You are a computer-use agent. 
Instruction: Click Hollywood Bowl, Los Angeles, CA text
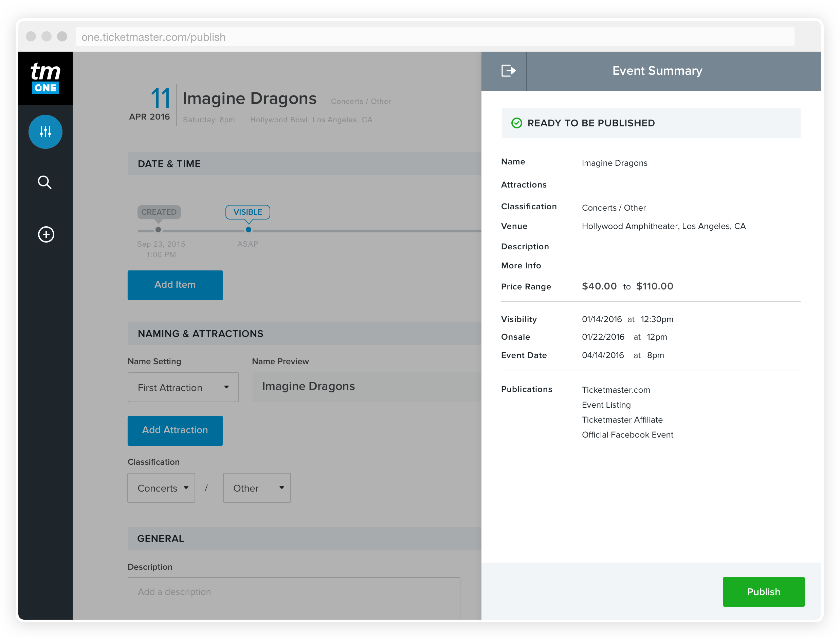coord(311,120)
